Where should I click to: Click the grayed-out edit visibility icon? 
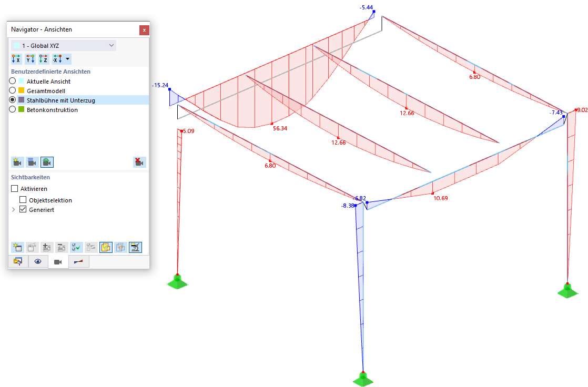pyautogui.click(x=32, y=247)
